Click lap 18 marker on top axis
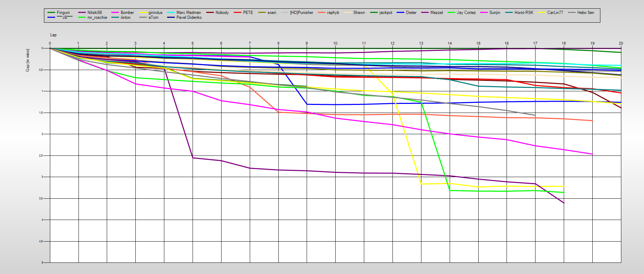Screen dimensions: 644x274 pyautogui.click(x=564, y=44)
